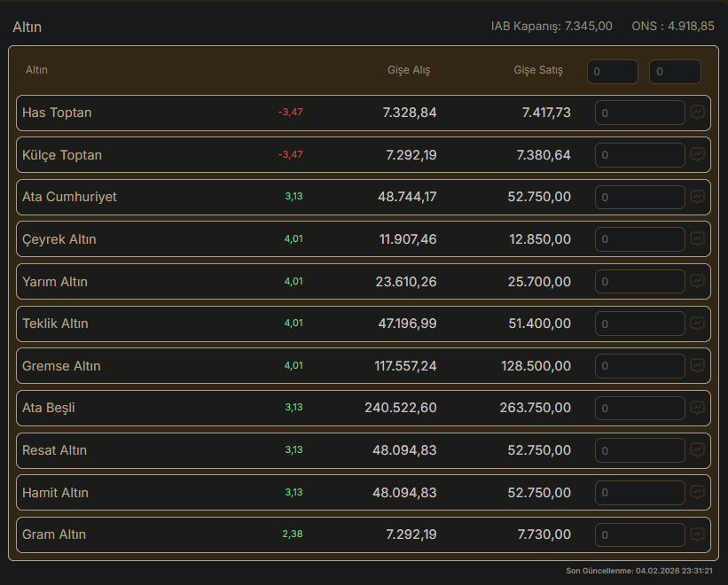View the Teklik Altın chart icon

698,324
